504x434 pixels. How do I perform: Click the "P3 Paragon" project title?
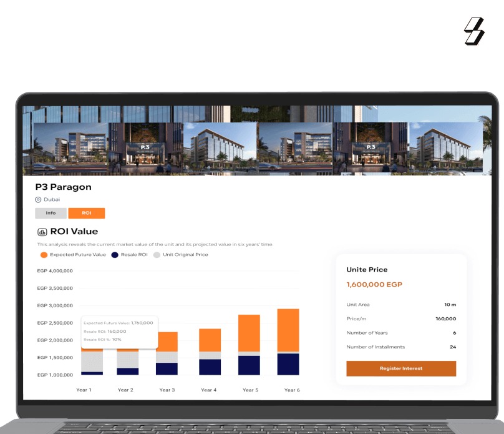[64, 187]
